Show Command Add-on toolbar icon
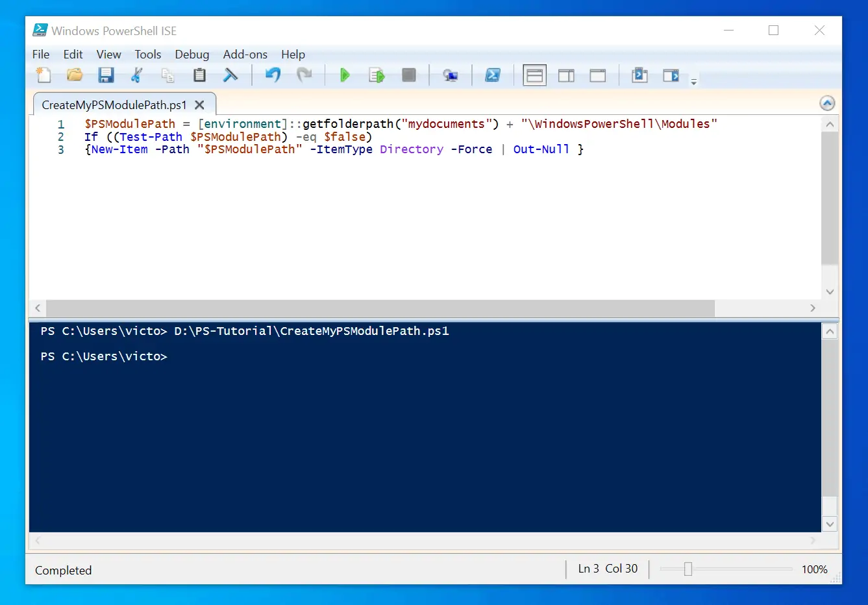868x605 pixels. point(671,76)
